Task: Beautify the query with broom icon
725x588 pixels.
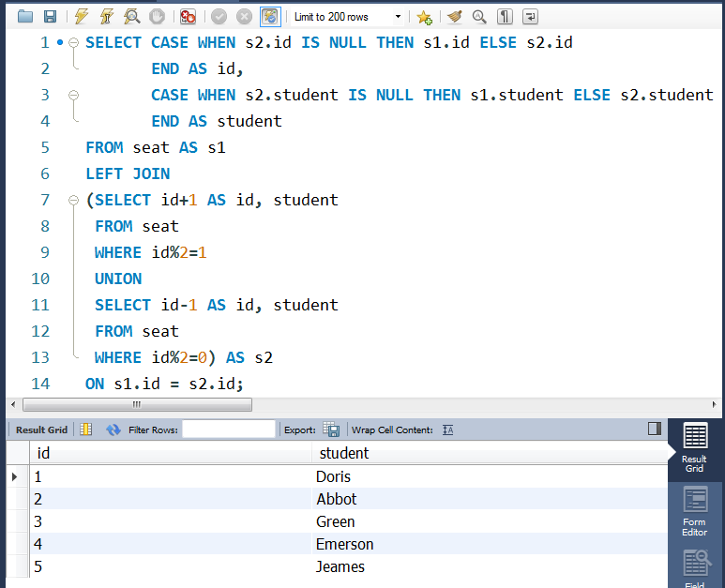Action: pos(455,17)
